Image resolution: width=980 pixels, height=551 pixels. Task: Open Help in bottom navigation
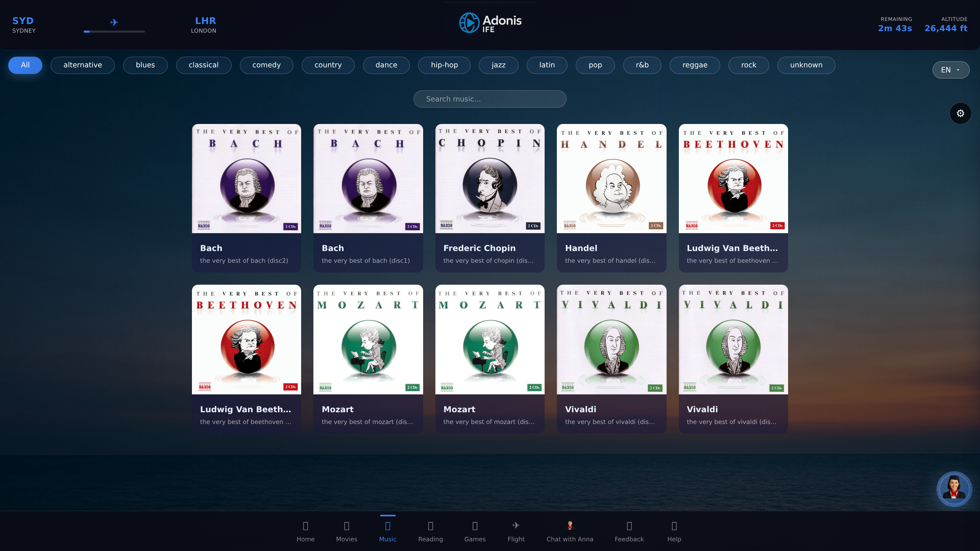674,531
